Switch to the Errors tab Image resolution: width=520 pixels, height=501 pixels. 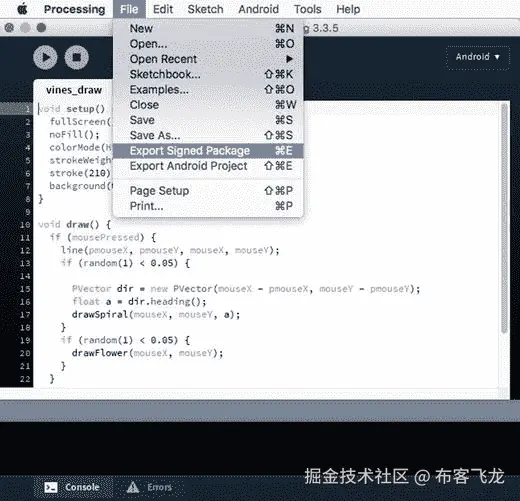(150, 487)
